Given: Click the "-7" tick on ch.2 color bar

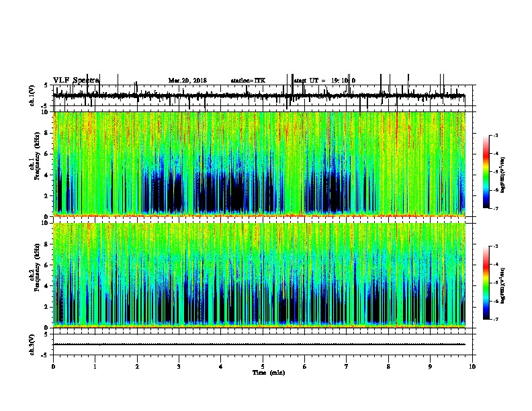Looking at the screenshot, I should click(x=496, y=319).
